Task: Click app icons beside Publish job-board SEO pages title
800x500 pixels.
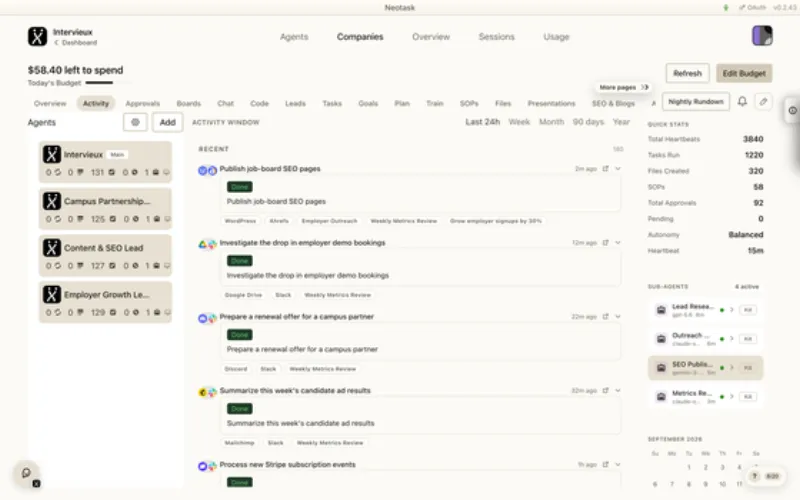Action: 207,170
